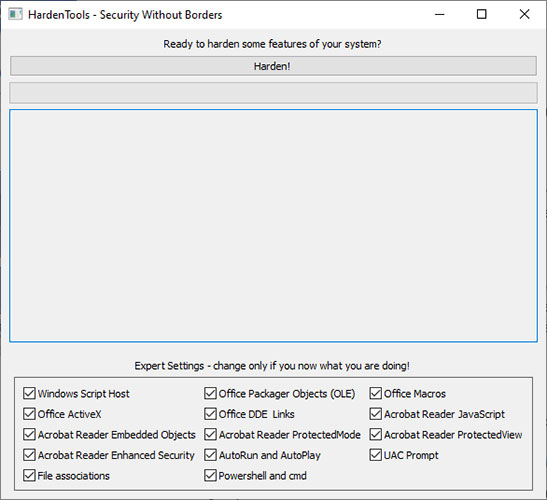The width and height of the screenshot is (547, 500).
Task: Disable Acrobat Reader JavaScript hardening
Action: click(376, 414)
